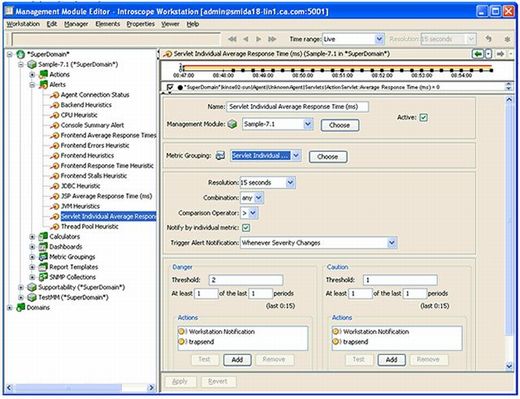
Task: Click the Danger Threshold field
Action: pyautogui.click(x=246, y=280)
